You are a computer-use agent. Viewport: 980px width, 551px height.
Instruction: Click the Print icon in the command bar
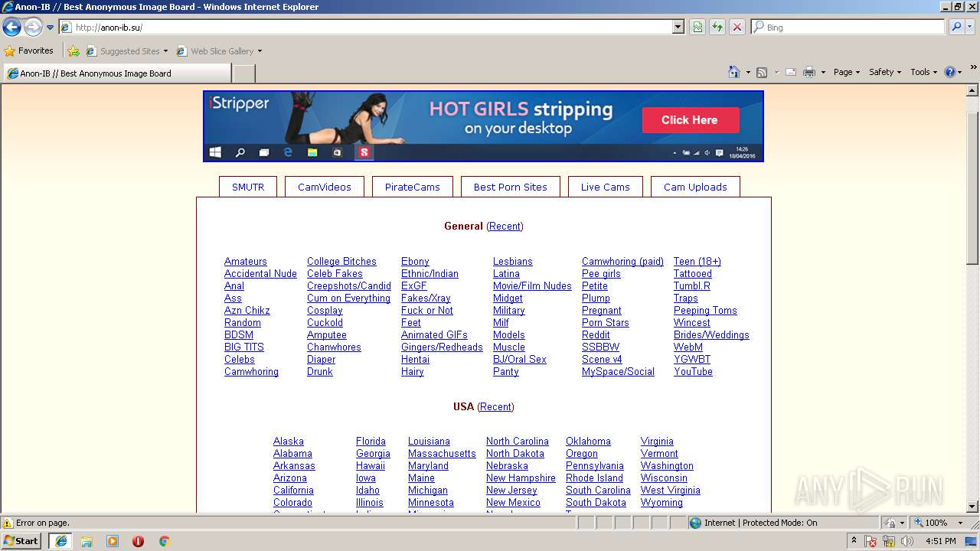pos(809,72)
